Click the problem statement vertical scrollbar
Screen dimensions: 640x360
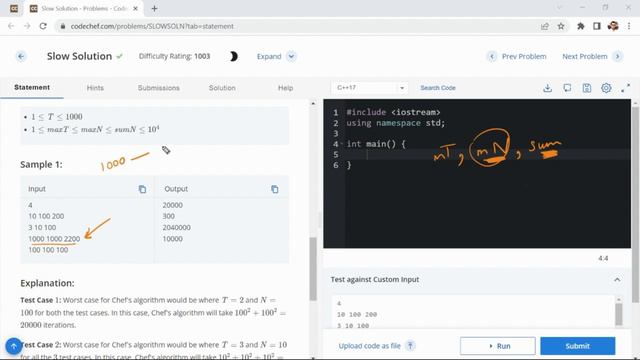313,269
